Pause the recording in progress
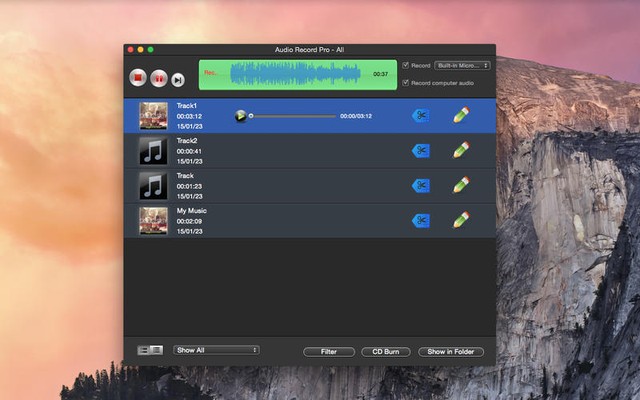The height and width of the screenshot is (400, 640). point(159,78)
